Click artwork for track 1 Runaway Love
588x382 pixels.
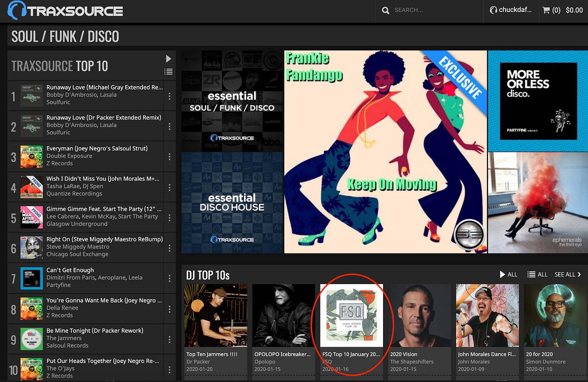[x=32, y=96]
